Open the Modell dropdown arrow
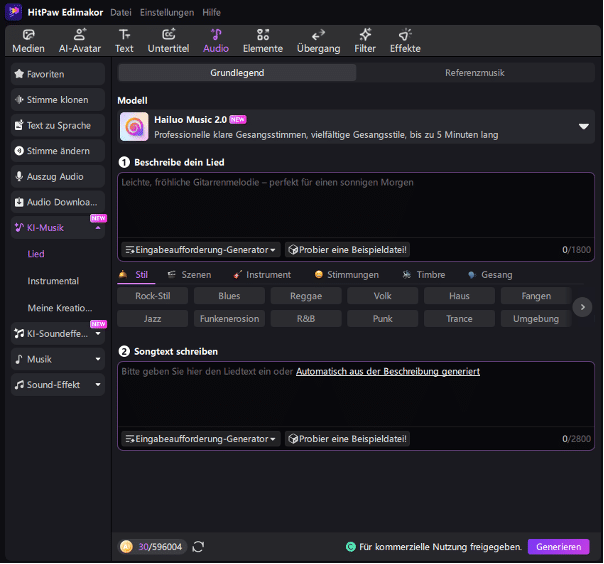604x564 pixels. [584, 127]
